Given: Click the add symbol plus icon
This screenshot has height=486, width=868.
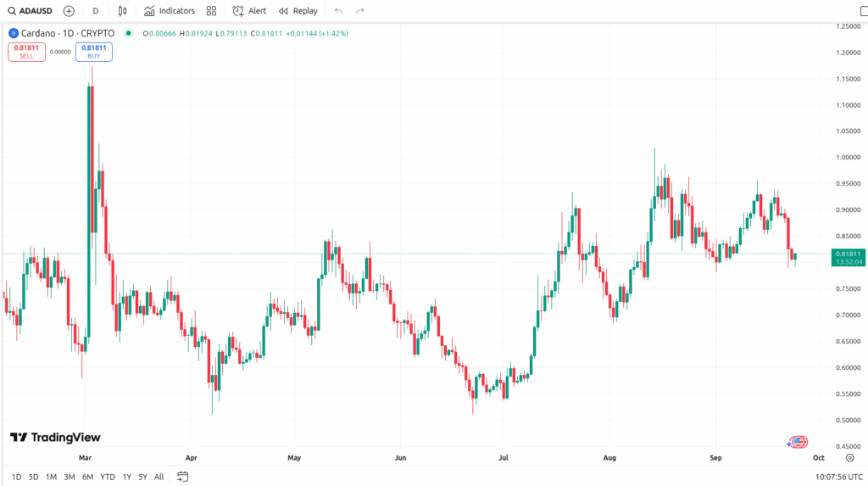Looking at the screenshot, I should (69, 11).
